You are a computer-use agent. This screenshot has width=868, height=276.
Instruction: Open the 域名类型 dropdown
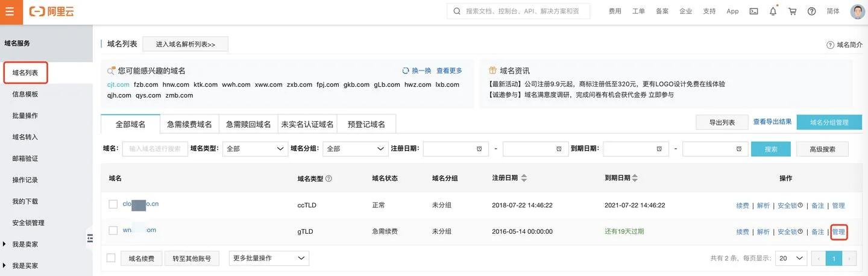(x=255, y=149)
